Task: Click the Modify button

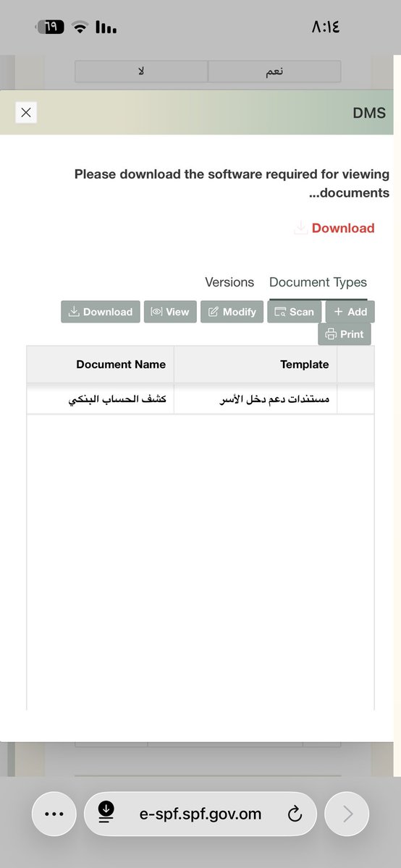Action: (232, 312)
